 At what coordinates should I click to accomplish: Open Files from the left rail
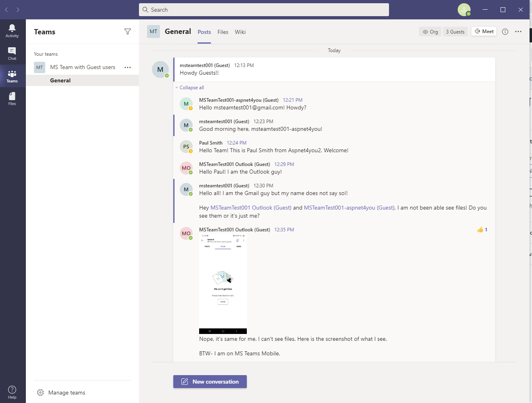pyautogui.click(x=12, y=99)
